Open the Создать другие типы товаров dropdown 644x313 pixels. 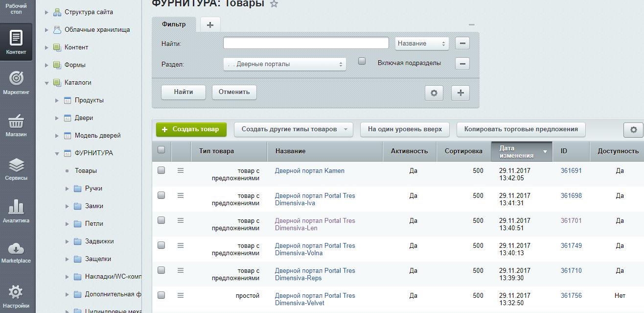(x=293, y=129)
